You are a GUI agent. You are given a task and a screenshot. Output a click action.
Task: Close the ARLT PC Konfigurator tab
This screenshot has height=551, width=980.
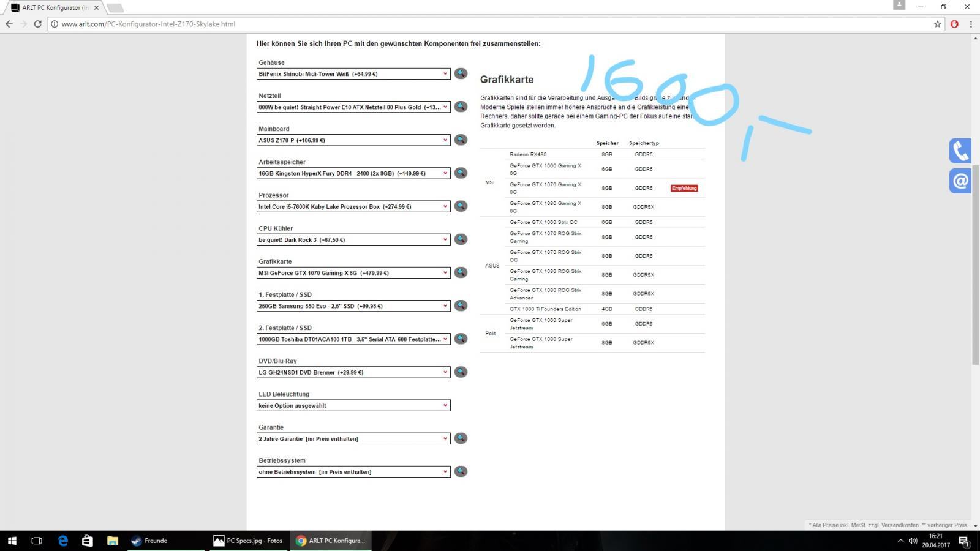pos(97,7)
